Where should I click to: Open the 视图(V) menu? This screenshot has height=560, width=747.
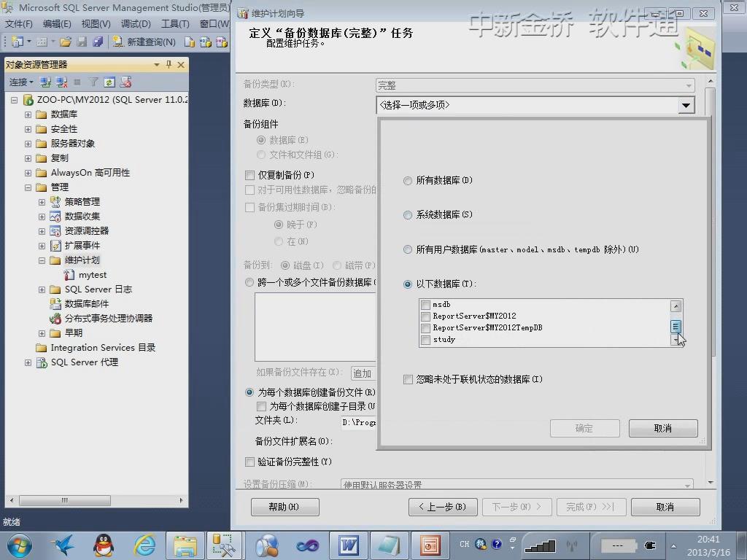click(96, 24)
